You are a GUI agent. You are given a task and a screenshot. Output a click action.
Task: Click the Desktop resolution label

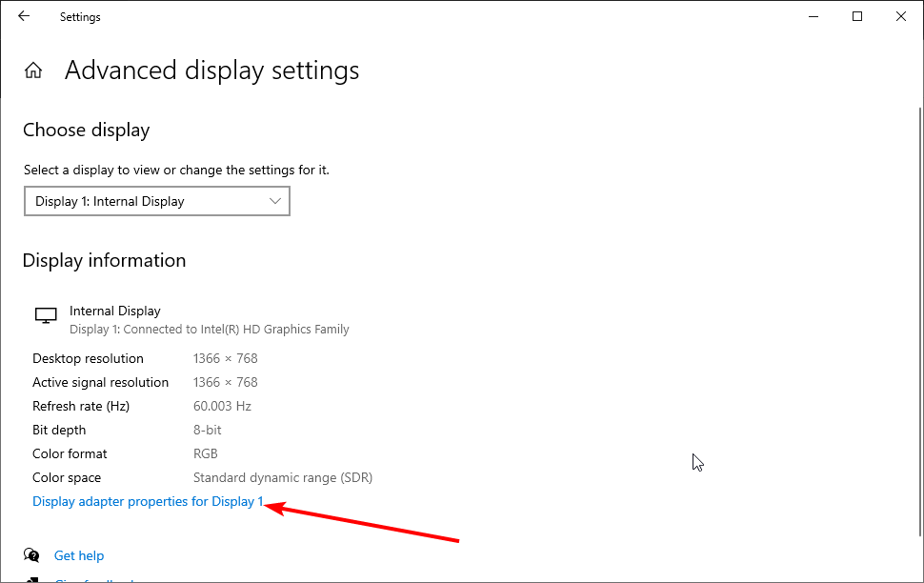tap(88, 358)
